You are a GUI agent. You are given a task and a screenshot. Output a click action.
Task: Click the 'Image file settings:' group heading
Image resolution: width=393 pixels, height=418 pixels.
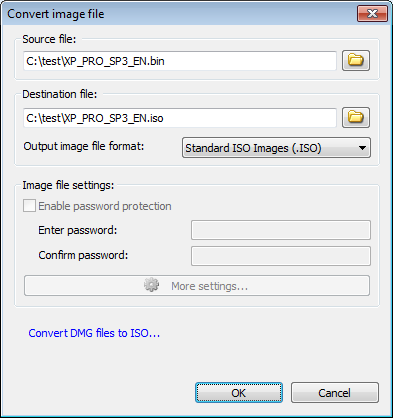click(x=68, y=185)
